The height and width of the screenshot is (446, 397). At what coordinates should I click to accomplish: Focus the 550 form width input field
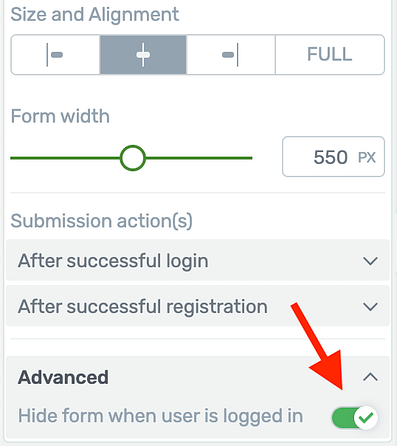pos(333,157)
